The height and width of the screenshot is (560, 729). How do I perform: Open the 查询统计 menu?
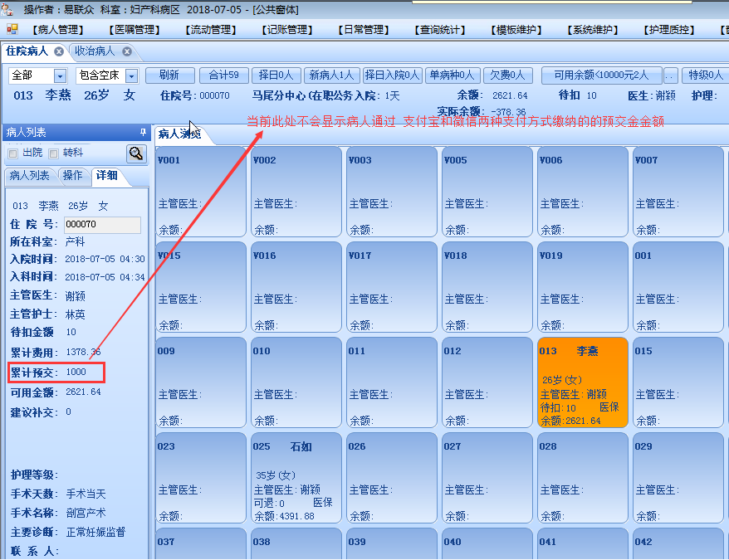[440, 30]
